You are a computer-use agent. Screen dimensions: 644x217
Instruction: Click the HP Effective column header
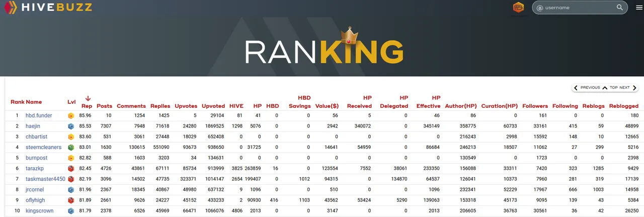tap(428, 102)
